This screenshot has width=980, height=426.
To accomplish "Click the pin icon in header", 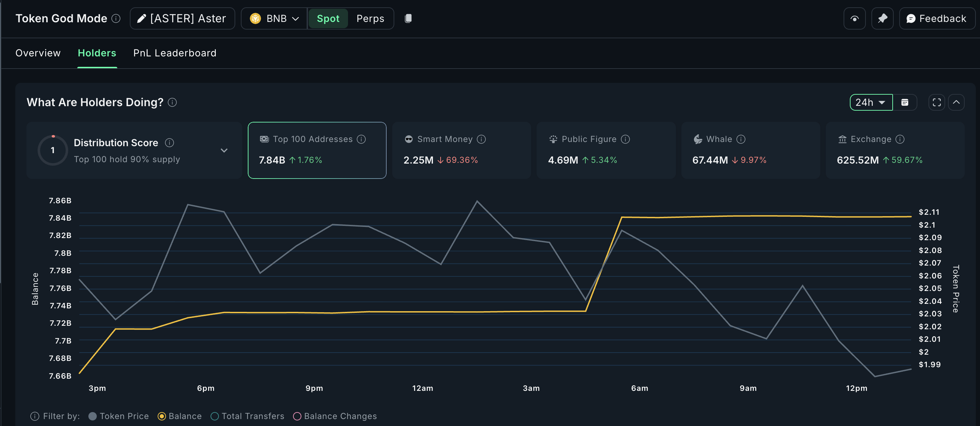I will 882,18.
